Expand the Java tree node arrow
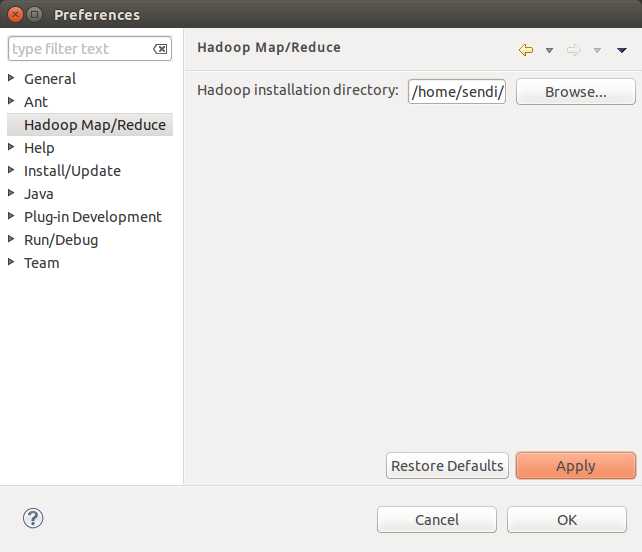 click(x=11, y=192)
